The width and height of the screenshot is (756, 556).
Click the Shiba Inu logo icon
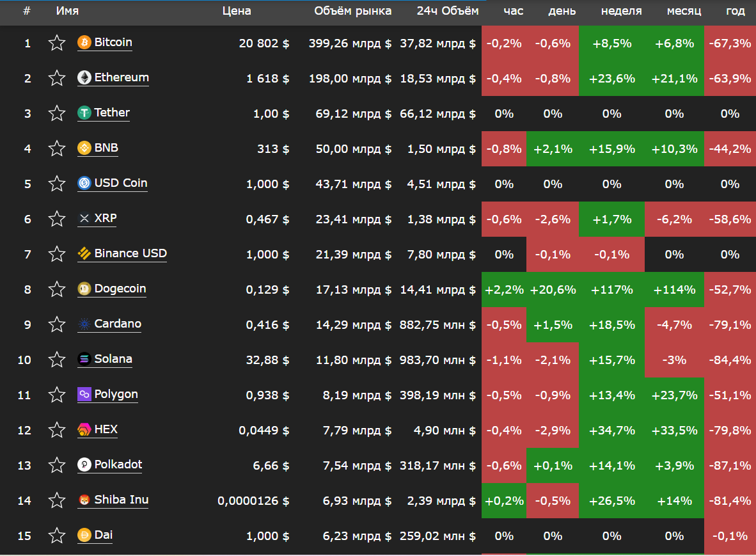point(84,500)
